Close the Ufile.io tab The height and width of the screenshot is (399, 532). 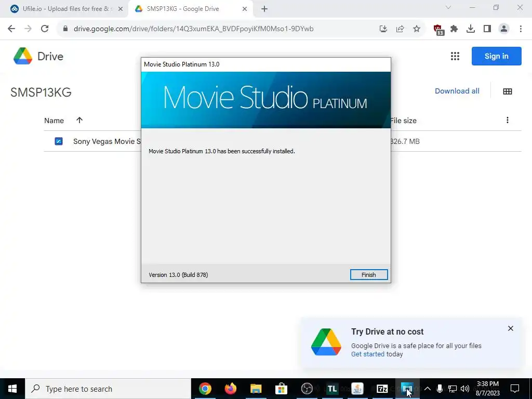[x=120, y=9]
